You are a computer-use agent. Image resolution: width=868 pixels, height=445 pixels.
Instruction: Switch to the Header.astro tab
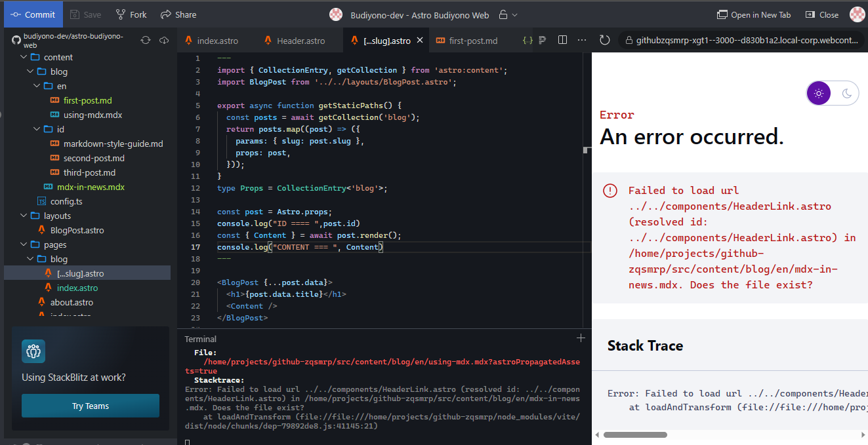pos(299,40)
